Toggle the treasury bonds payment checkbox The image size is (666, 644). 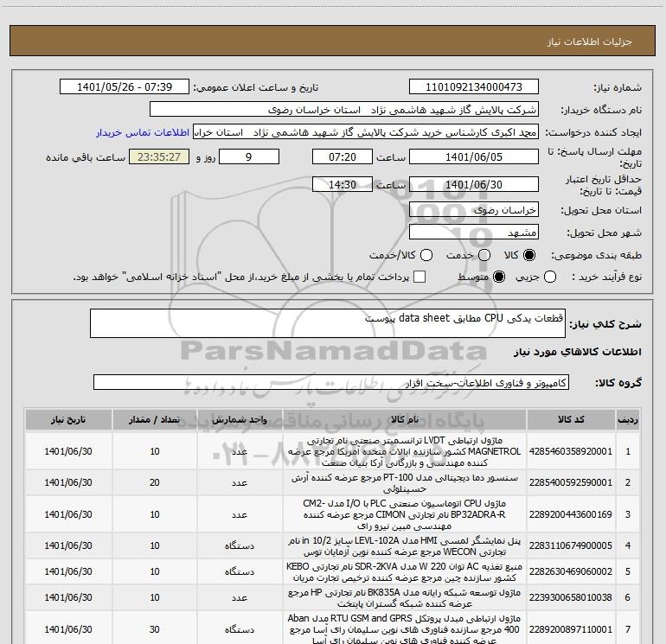(x=420, y=277)
